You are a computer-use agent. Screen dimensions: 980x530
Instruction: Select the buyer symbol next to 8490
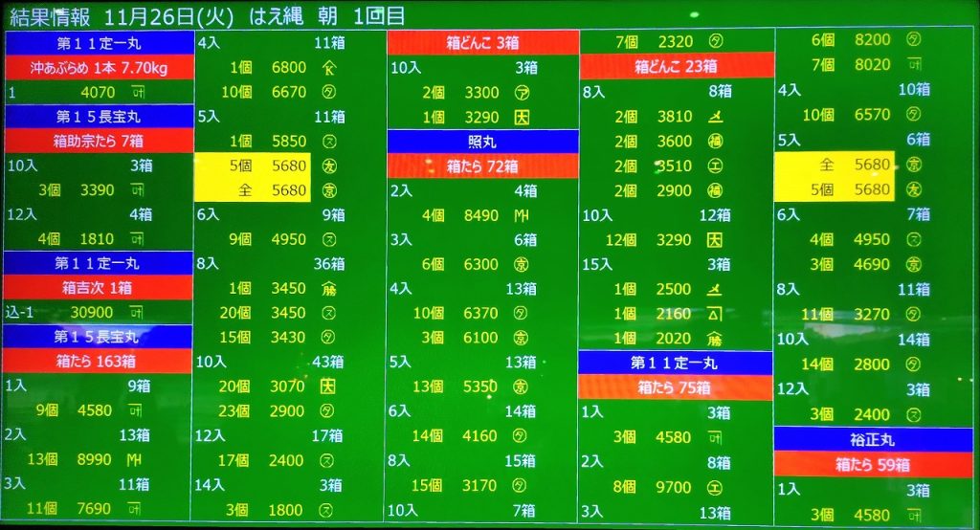pos(523,215)
